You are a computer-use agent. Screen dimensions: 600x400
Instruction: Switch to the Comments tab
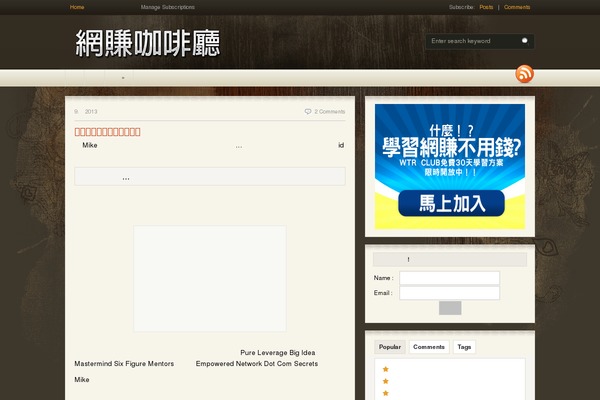coord(429,347)
